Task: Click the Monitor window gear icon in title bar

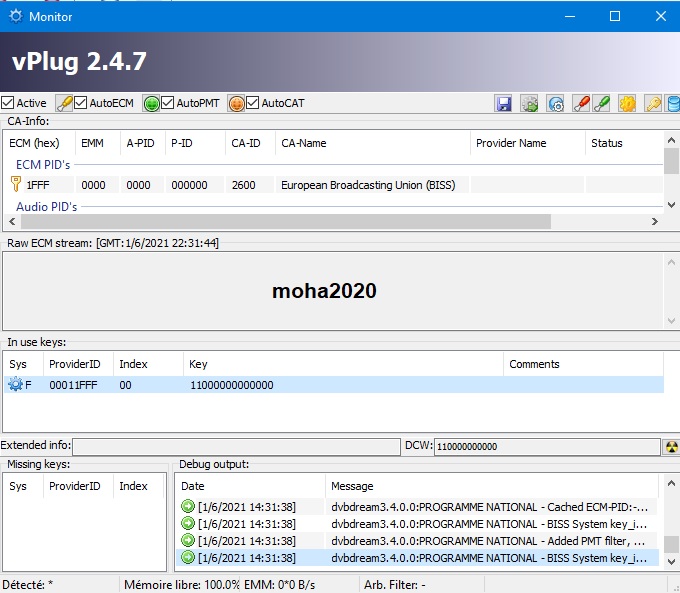Action: (x=16, y=16)
